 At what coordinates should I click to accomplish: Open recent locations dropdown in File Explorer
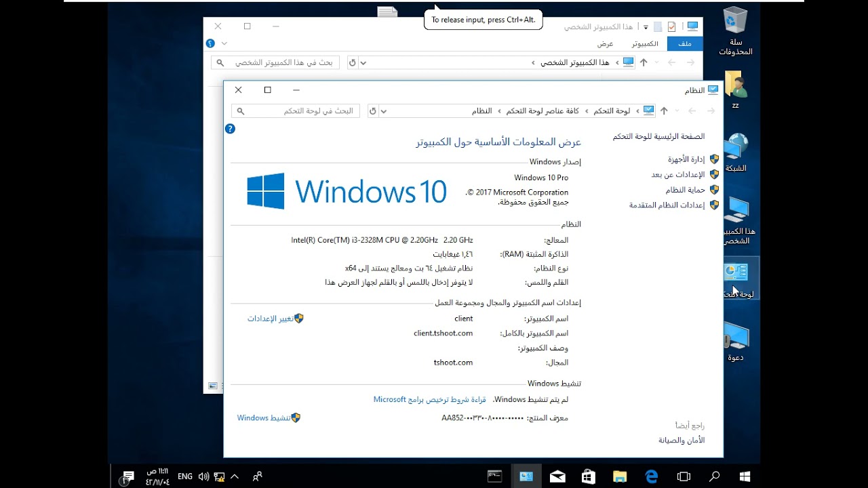point(658,62)
